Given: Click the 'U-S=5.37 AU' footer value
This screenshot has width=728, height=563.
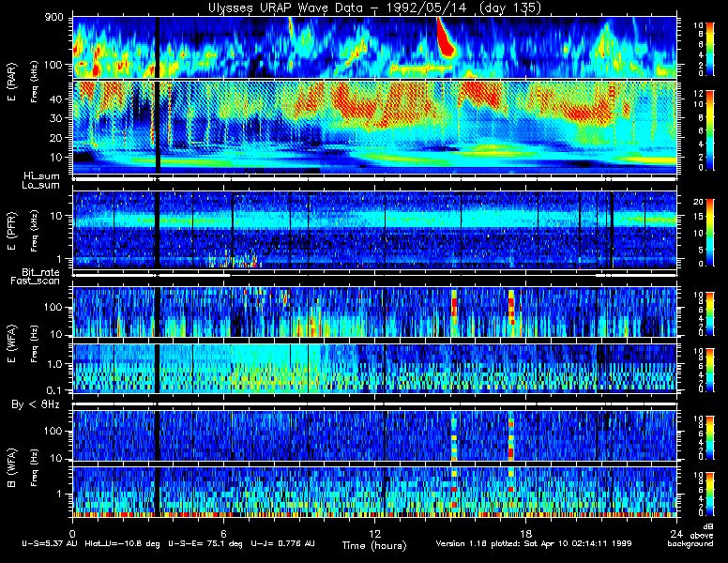Looking at the screenshot, I should [x=50, y=543].
